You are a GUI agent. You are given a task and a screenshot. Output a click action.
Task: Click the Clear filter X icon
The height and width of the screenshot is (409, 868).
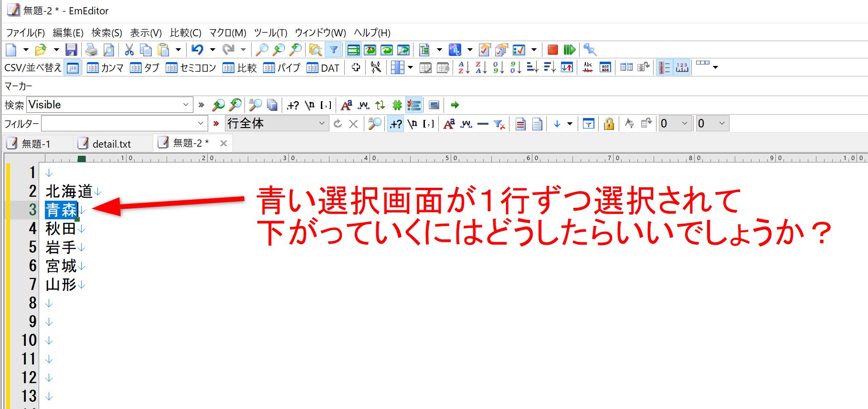tap(353, 124)
